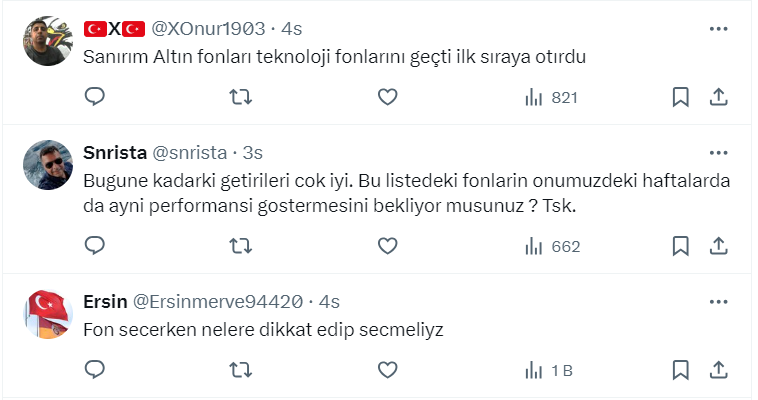Bookmark Ersin's tweet

680,370
